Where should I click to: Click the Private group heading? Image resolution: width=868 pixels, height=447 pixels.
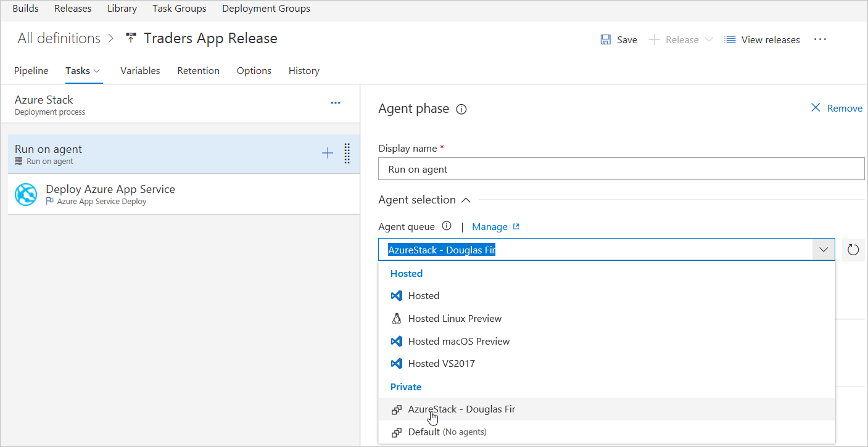pyautogui.click(x=406, y=387)
